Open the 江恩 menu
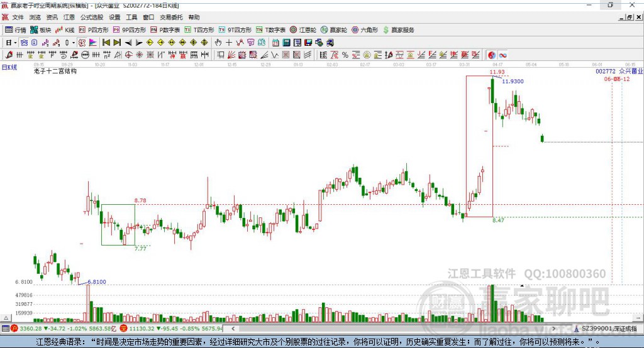This screenshot has height=348, width=644. (69, 17)
